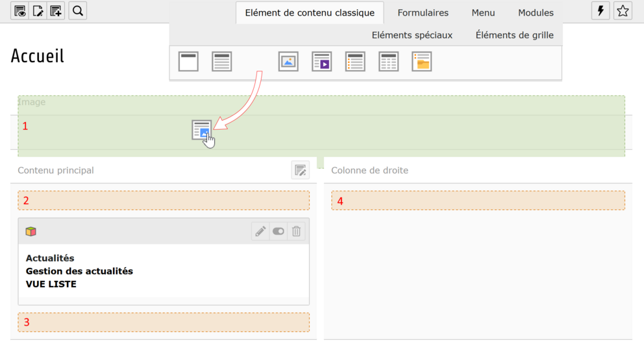Image resolution: width=644 pixels, height=345 pixels.
Task: Switch to the Formulaires tab
Action: pos(423,12)
